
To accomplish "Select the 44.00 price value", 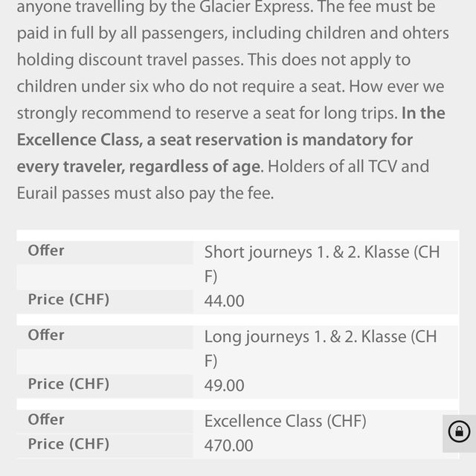I will [225, 300].
